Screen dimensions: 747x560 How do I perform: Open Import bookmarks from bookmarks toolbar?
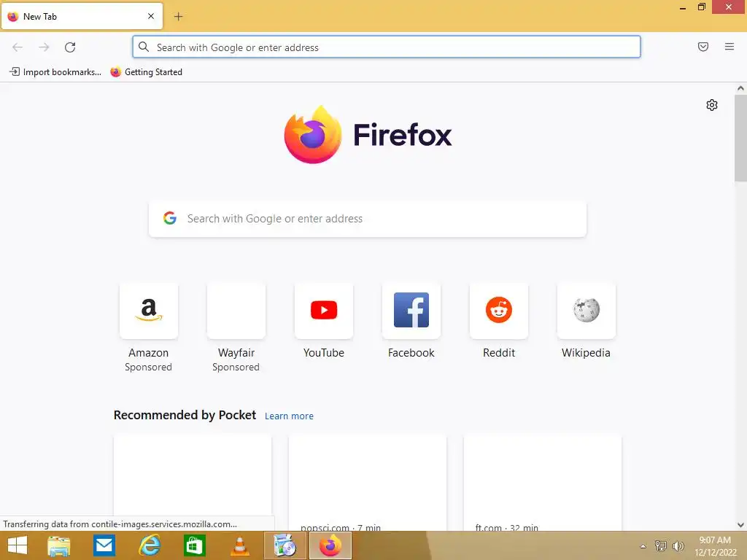tap(55, 72)
